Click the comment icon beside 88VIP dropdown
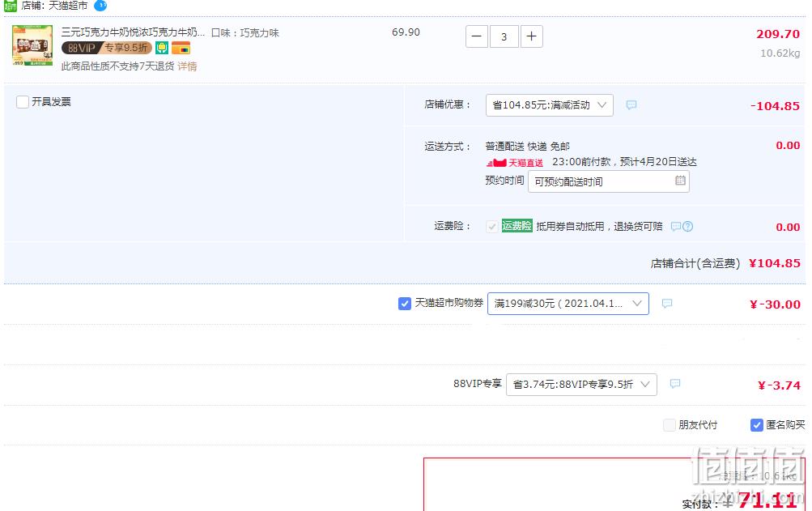The image size is (812, 511). pos(674,384)
